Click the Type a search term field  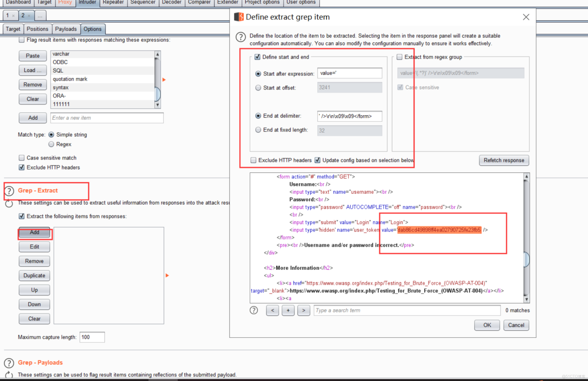(407, 310)
